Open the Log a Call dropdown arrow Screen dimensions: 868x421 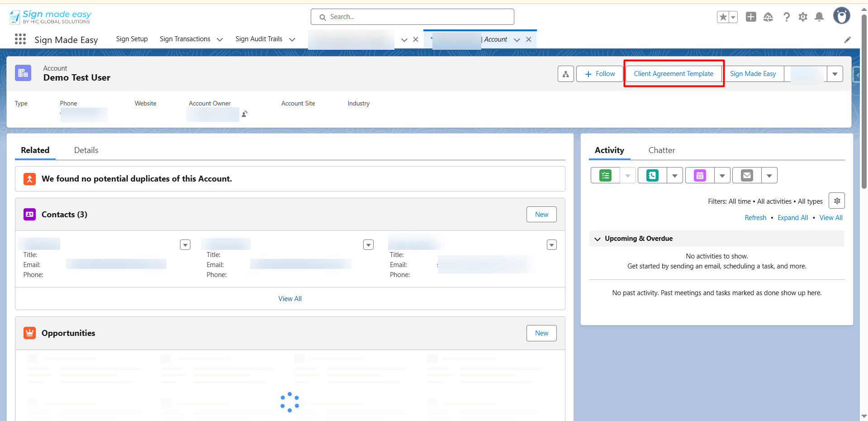coord(675,175)
